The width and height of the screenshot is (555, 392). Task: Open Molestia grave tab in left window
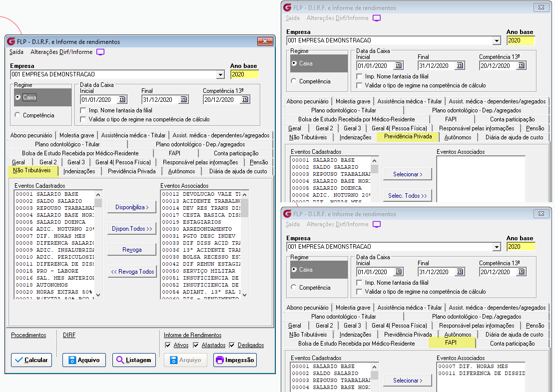(x=77, y=135)
